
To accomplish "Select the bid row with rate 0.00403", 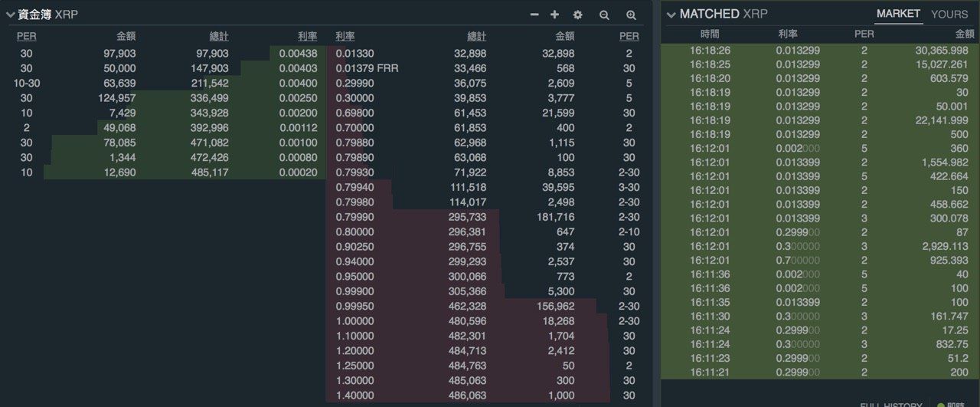I will tap(165, 68).
